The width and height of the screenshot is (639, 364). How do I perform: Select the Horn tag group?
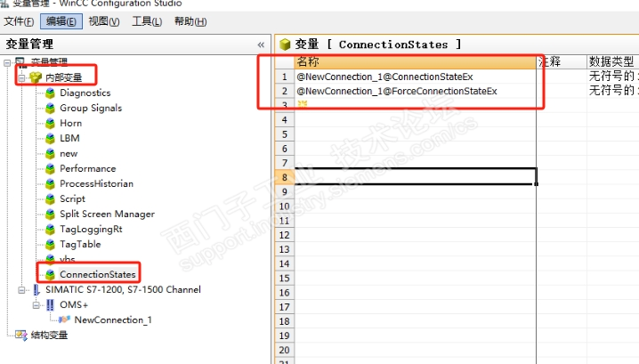click(71, 123)
